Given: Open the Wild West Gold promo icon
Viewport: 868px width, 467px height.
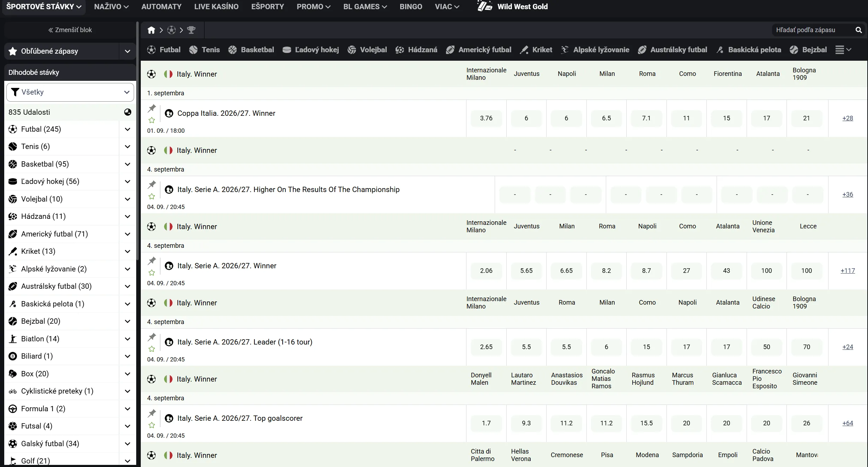Looking at the screenshot, I should [485, 6].
